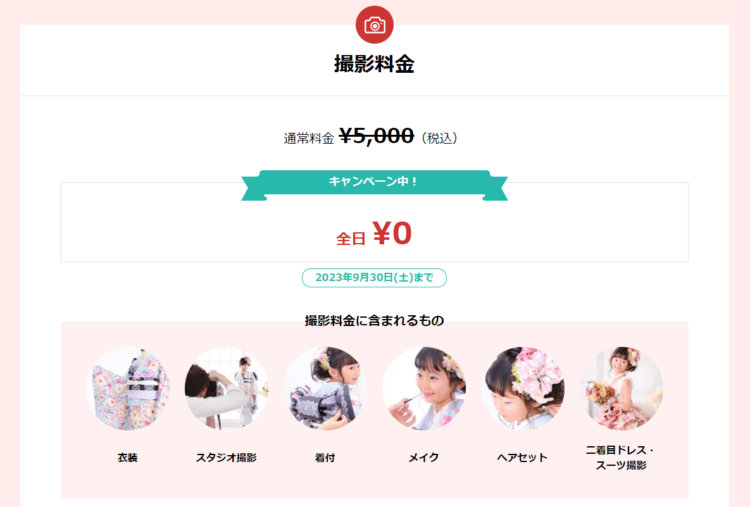Screen dimensions: 750x507
Task: Click the スタジオ撮影 label text
Action: pos(226,458)
